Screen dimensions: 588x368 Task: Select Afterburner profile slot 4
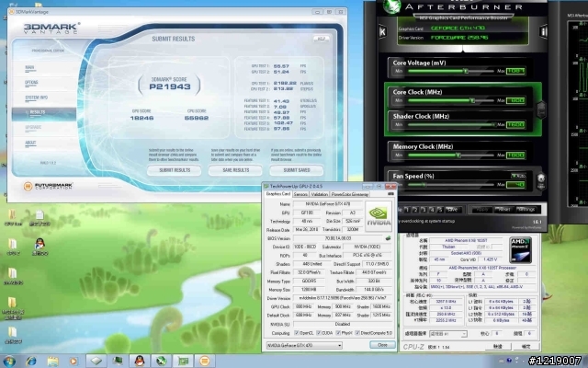432,210
